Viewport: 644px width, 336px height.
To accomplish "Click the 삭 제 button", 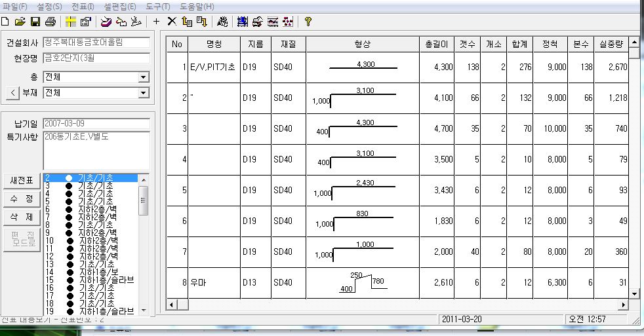I will pyautogui.click(x=22, y=217).
